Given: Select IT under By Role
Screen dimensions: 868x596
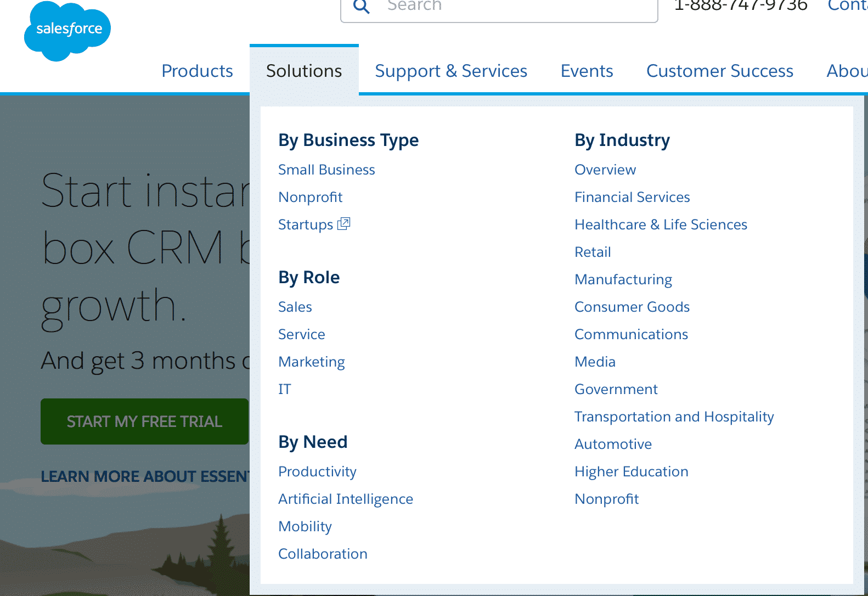Looking at the screenshot, I should click(x=284, y=389).
